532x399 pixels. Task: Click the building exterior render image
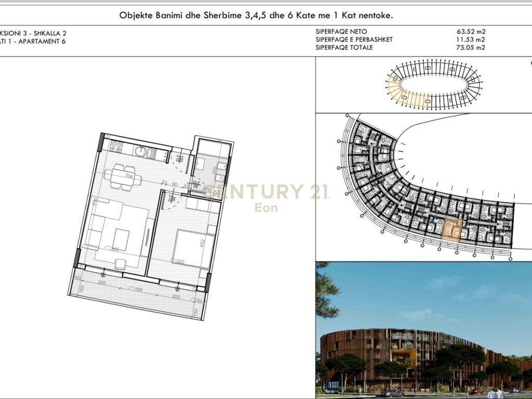pos(423,330)
